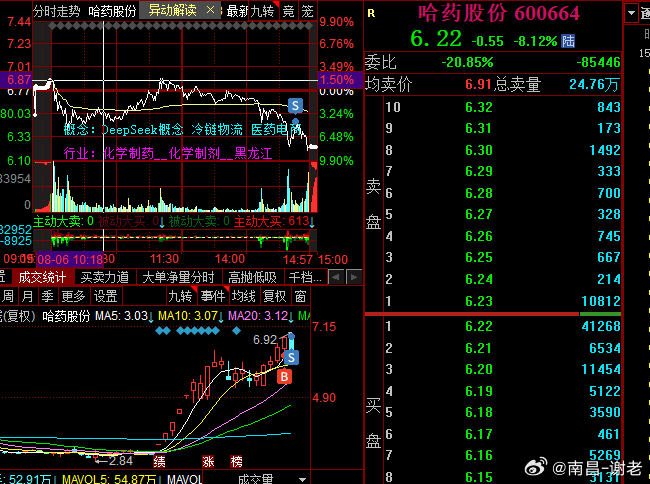Click the red B buy marker on the K-line
The height and width of the screenshot is (484, 650).
(x=284, y=377)
